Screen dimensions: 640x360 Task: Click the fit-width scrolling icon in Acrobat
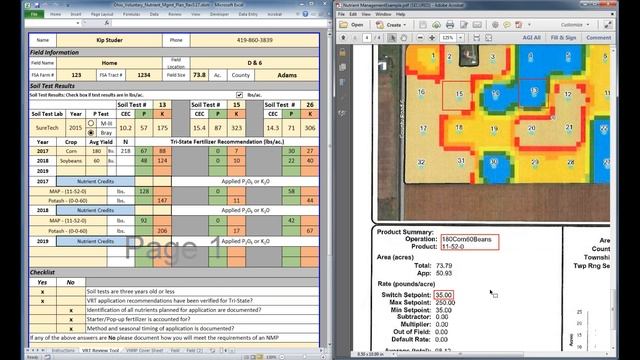point(476,38)
